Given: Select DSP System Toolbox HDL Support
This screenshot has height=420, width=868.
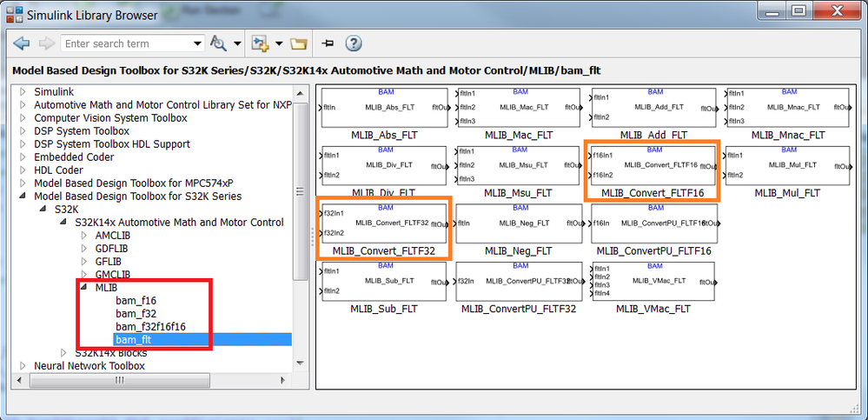Looking at the screenshot, I should coord(112,144).
